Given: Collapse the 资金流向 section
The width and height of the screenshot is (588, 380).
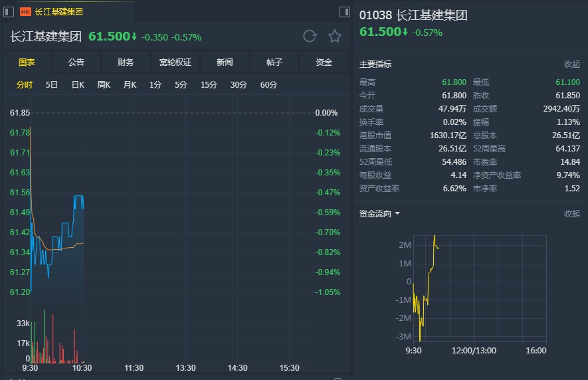Looking at the screenshot, I should [x=571, y=214].
